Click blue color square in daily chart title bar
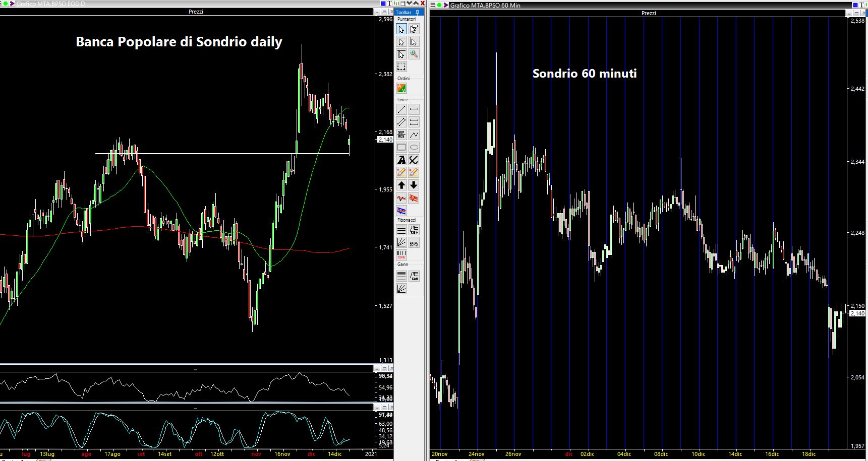Screen dimensions: 868x461 [383, 4]
